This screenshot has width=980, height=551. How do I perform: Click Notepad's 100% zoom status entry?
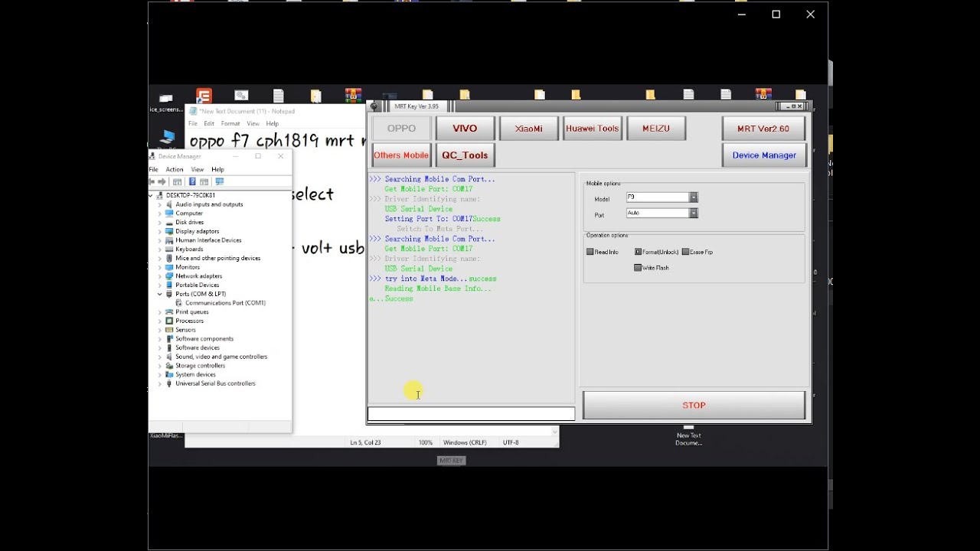426,442
